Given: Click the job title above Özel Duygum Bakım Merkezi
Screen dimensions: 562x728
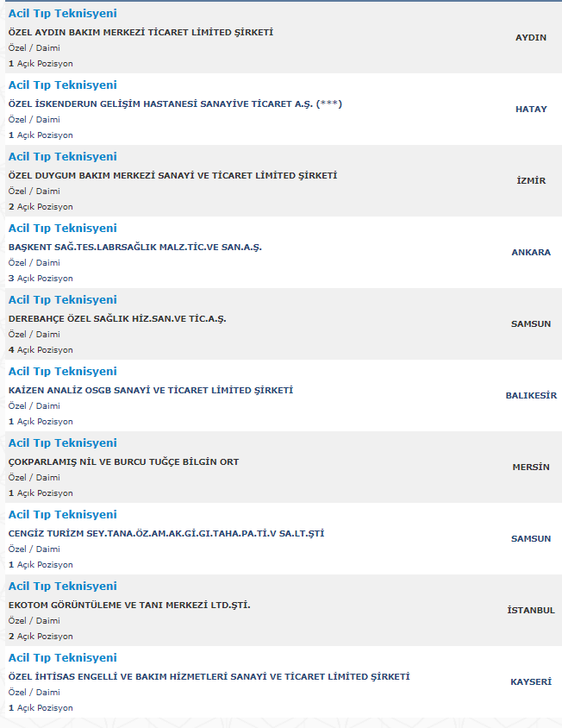Looking at the screenshot, I should pos(62,157).
